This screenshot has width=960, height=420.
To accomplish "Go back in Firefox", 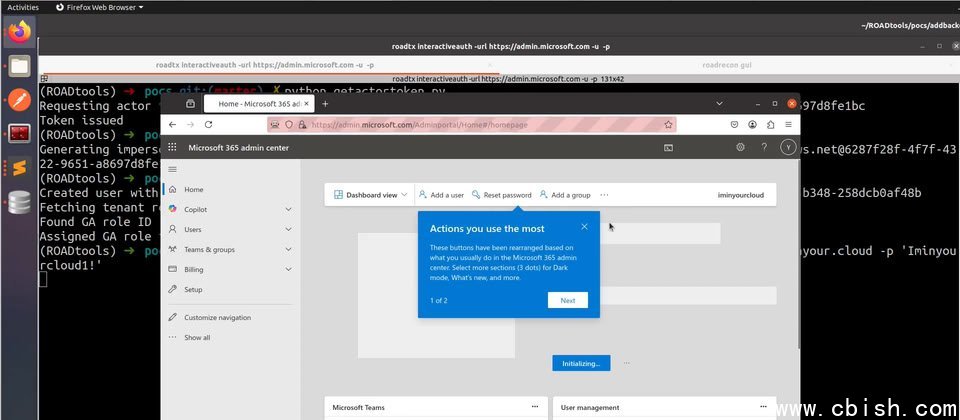I will 173,124.
